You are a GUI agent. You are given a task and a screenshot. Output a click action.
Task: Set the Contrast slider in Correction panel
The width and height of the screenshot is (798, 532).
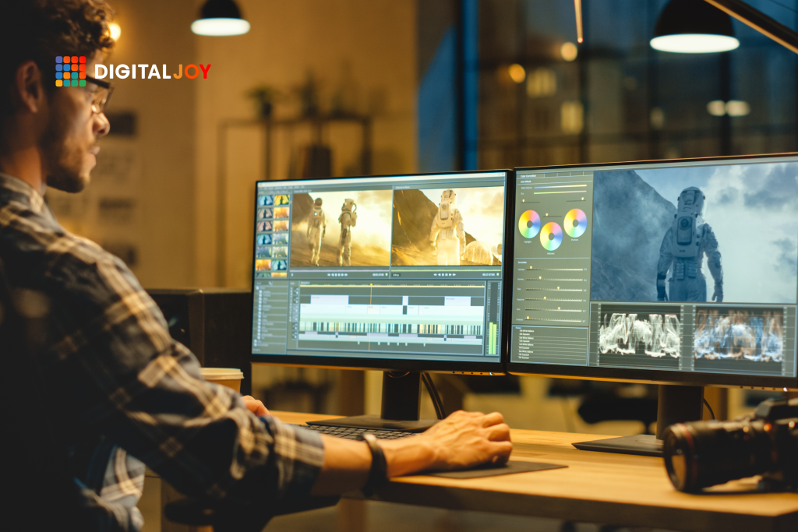point(554,269)
